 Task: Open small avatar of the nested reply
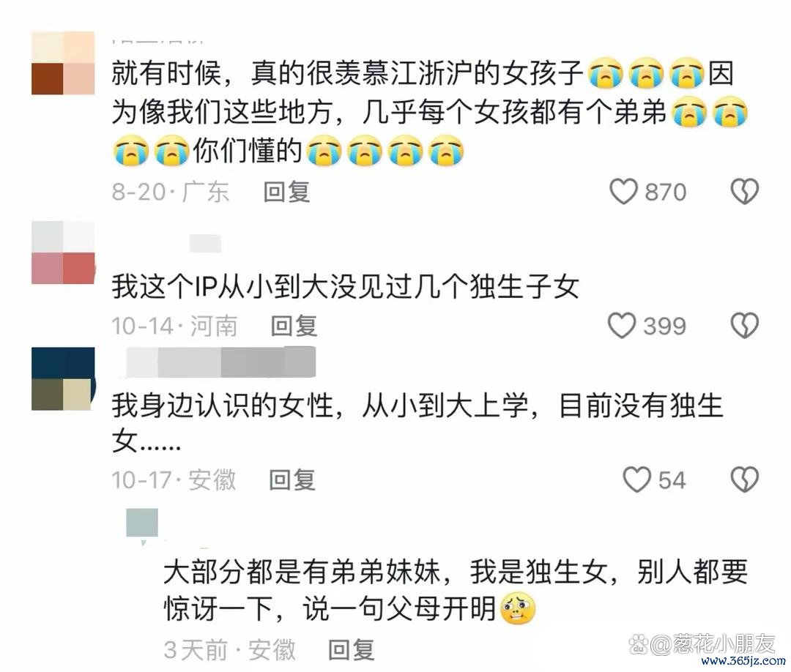(142, 523)
